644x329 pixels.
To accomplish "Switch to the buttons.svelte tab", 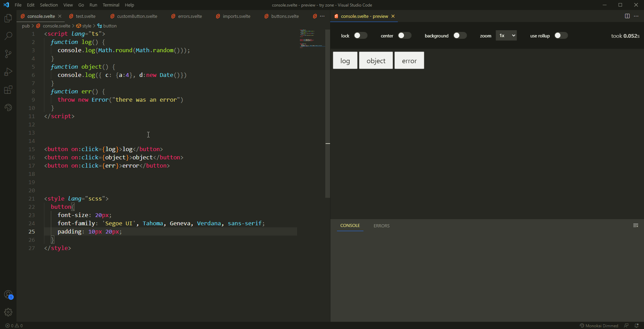I will point(285,16).
